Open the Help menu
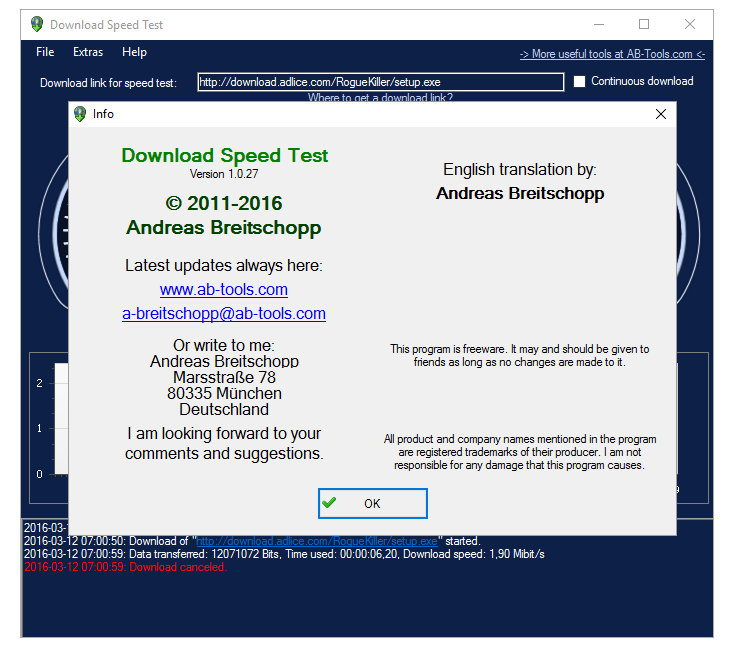Screen dimensions: 732x658 (x=134, y=52)
